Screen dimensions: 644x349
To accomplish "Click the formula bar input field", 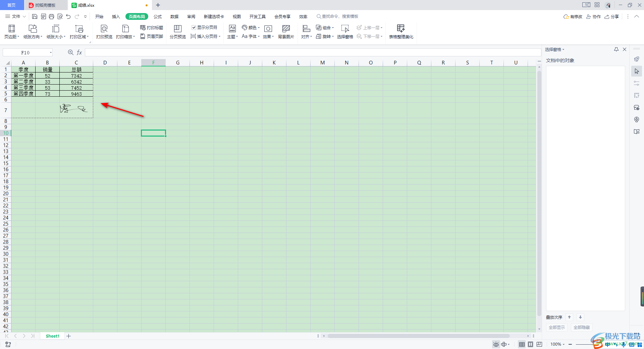I will 313,52.
